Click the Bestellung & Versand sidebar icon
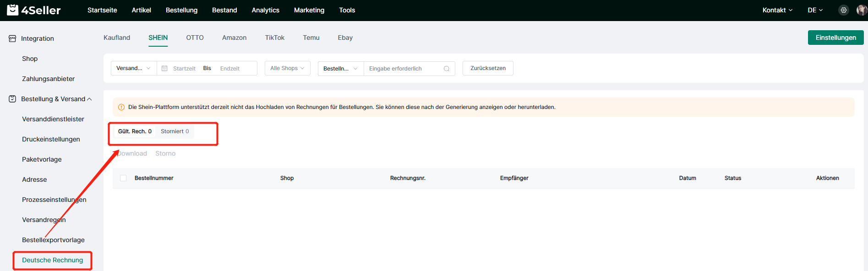 [12, 99]
